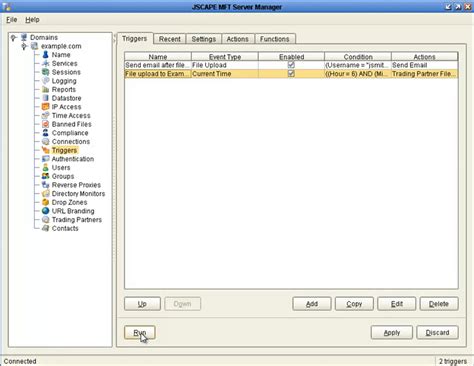Click the Copy button
The width and height of the screenshot is (474, 366).
tap(354, 304)
